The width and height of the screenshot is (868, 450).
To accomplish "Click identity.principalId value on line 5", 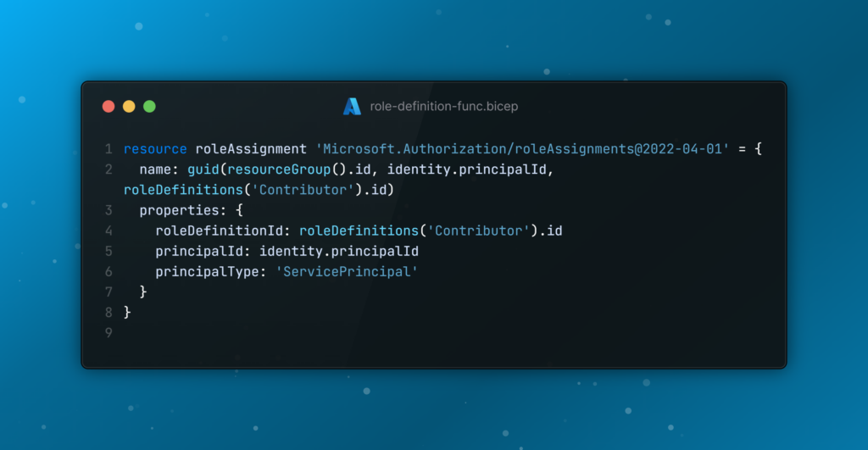I will (339, 252).
